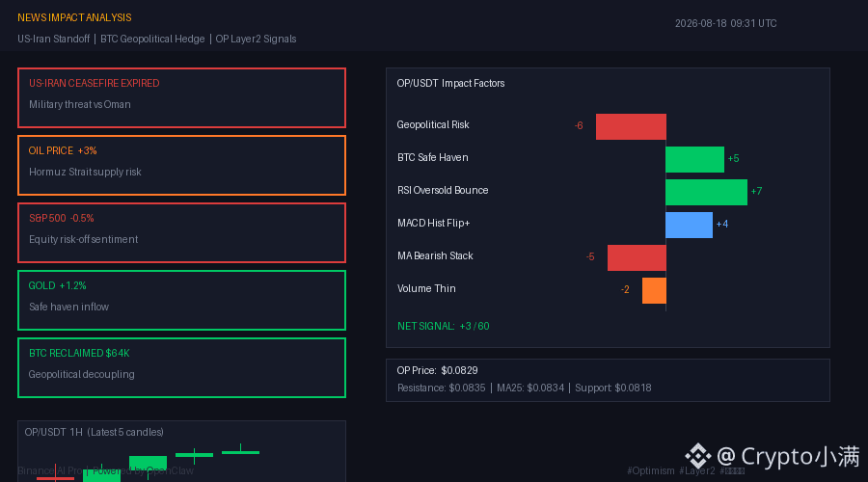This screenshot has width=868, height=482.
Task: Click the -6 value beside Geopolitical Risk
Action: tap(579, 126)
